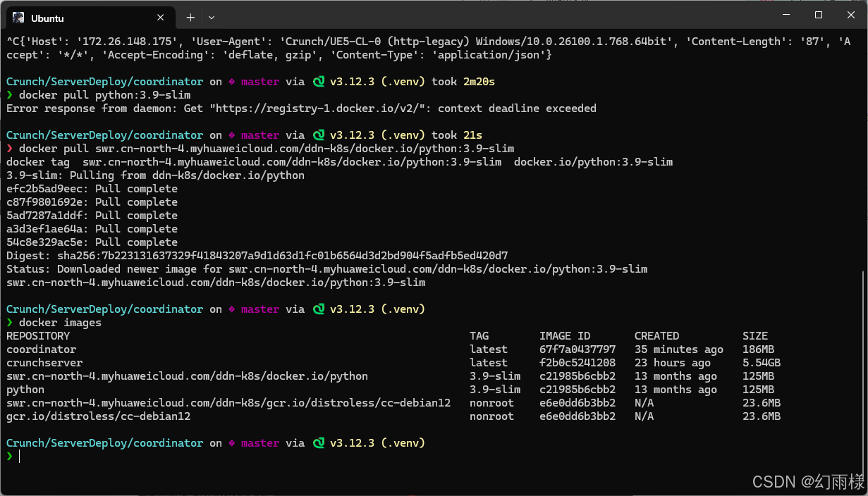Click the sha256 Digest line
Viewport: 868px width, 496px height.
[257, 256]
